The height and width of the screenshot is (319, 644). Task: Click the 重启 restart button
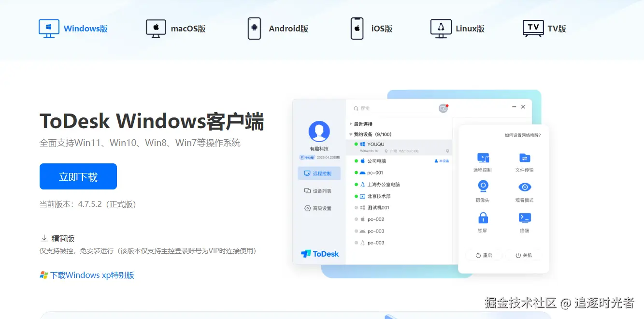484,255
